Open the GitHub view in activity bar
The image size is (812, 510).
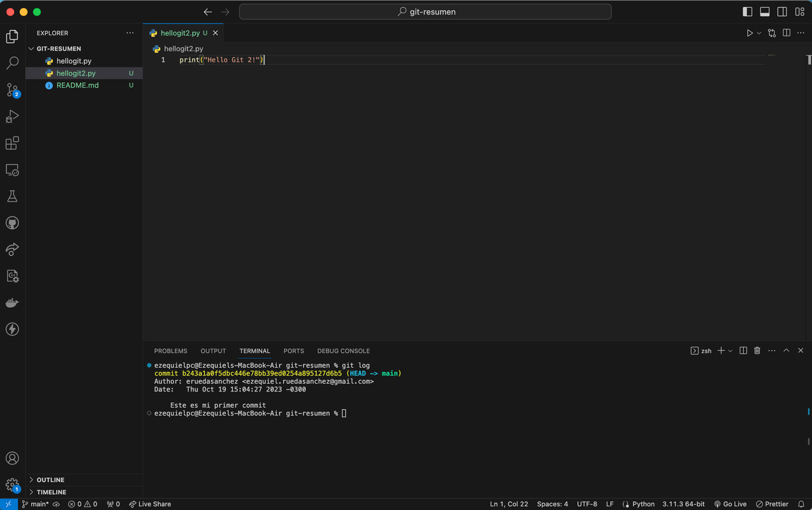12,223
